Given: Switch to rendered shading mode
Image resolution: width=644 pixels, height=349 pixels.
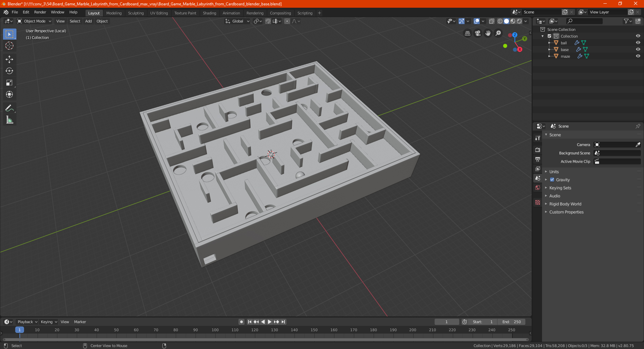Looking at the screenshot, I should 519,21.
